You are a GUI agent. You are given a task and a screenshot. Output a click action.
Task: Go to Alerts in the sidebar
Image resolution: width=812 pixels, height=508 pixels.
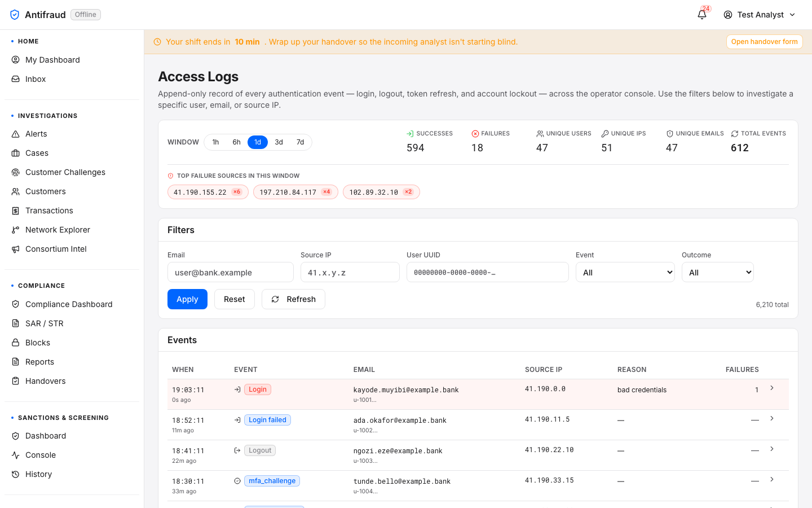[72, 134]
